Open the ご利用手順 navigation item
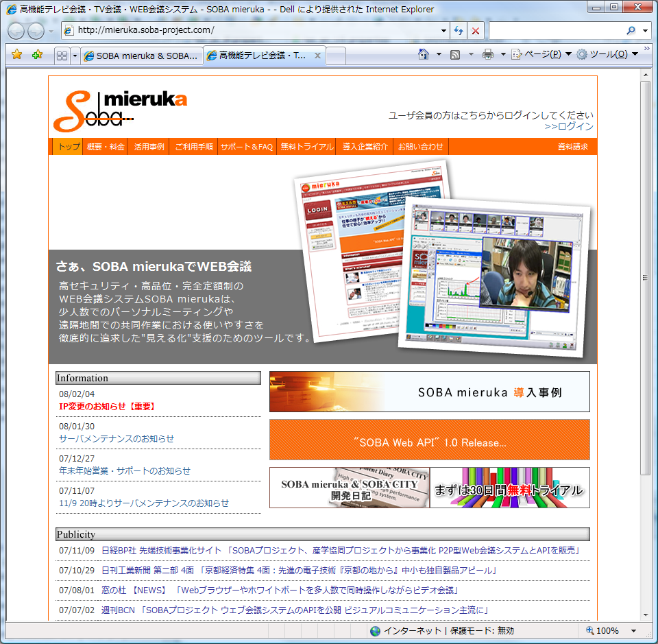This screenshot has width=658, height=644. pyautogui.click(x=194, y=147)
